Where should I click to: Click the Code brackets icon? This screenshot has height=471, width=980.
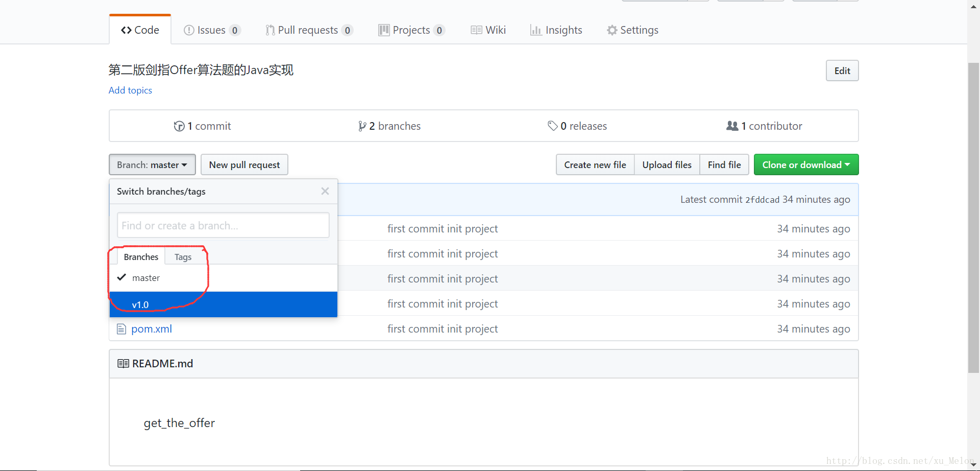126,31
